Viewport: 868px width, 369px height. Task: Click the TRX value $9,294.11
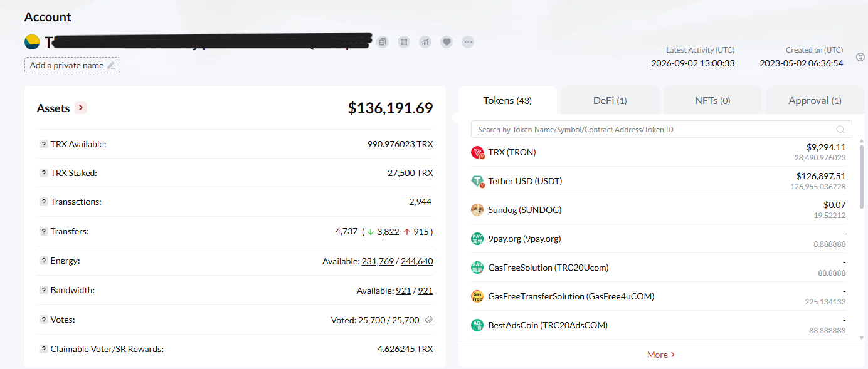(826, 147)
